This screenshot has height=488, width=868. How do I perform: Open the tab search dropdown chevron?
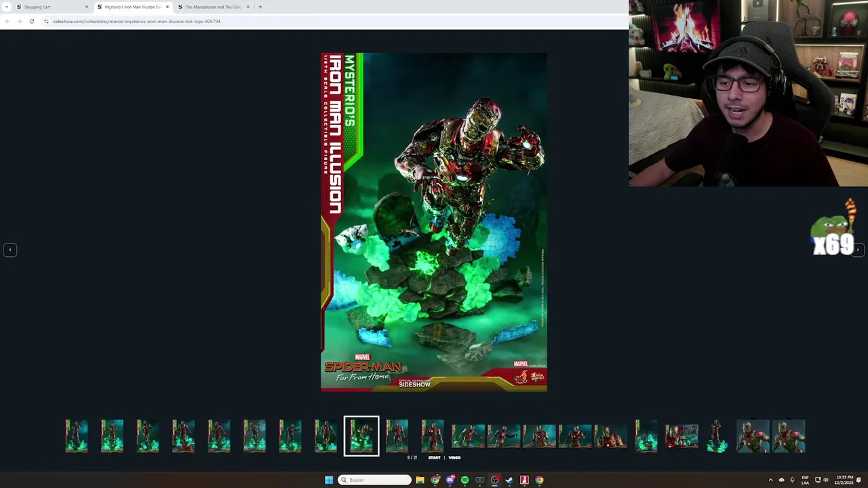[x=6, y=7]
